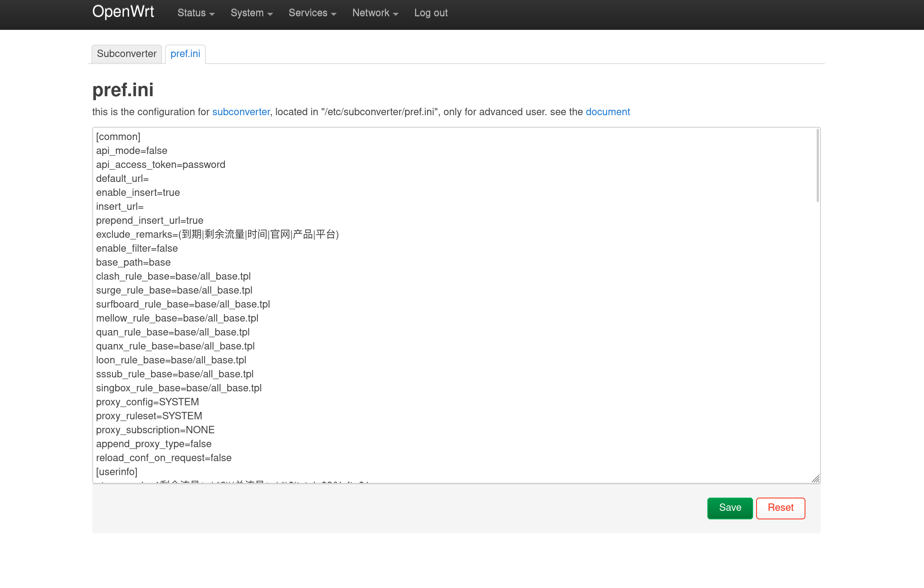Click the 'mellow_rule_base=base/all_base.tpl' line

pyautogui.click(x=177, y=318)
